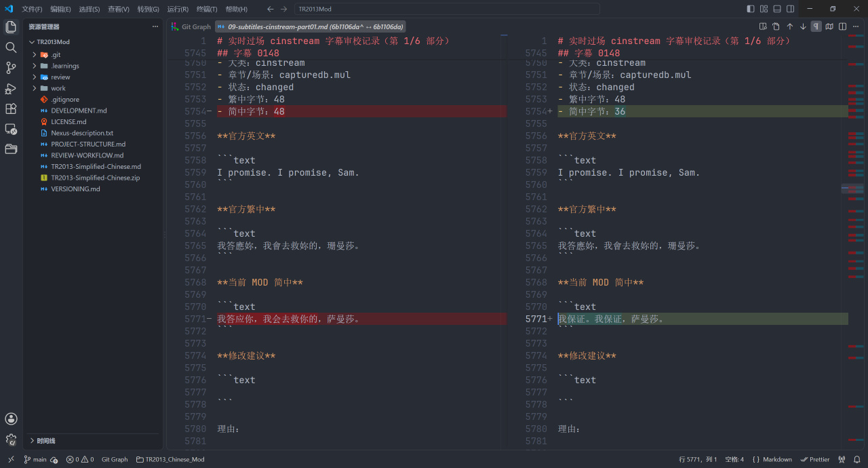
Task: Open the 转到(G) menu
Action: (x=148, y=9)
